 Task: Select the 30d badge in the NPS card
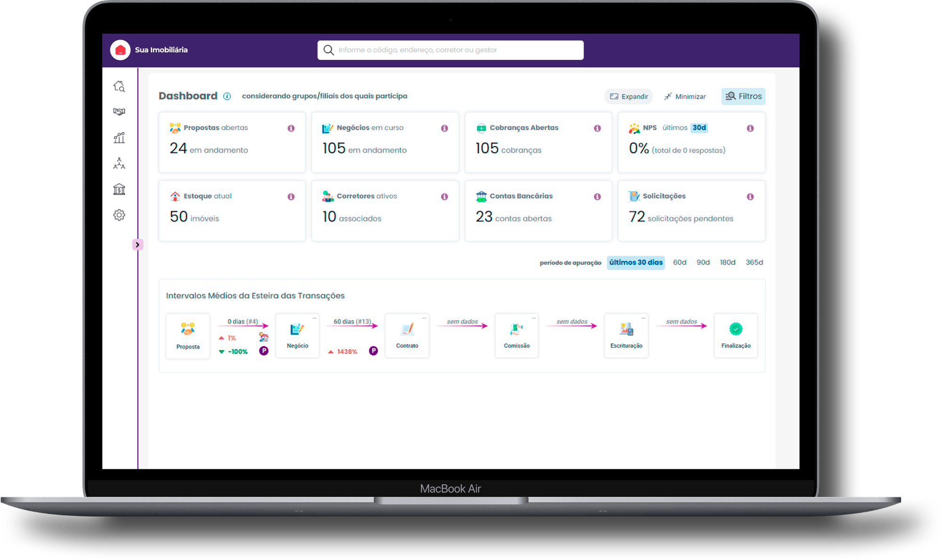(699, 128)
